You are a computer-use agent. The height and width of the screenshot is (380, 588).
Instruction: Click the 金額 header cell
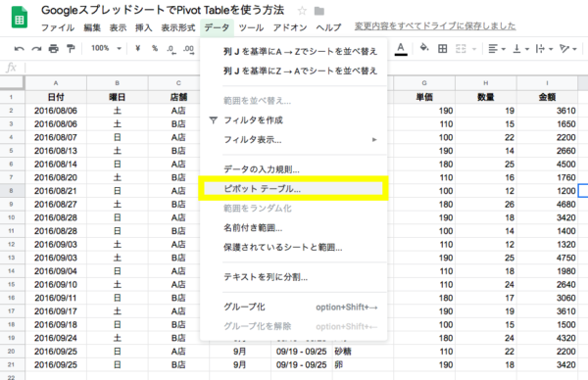[547, 97]
